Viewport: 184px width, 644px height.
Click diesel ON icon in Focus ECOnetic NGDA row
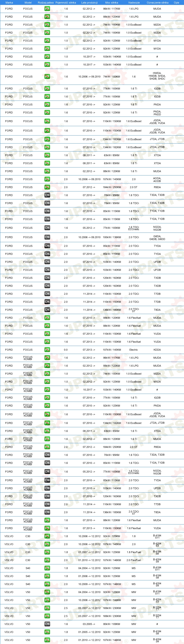pos(47,228)
